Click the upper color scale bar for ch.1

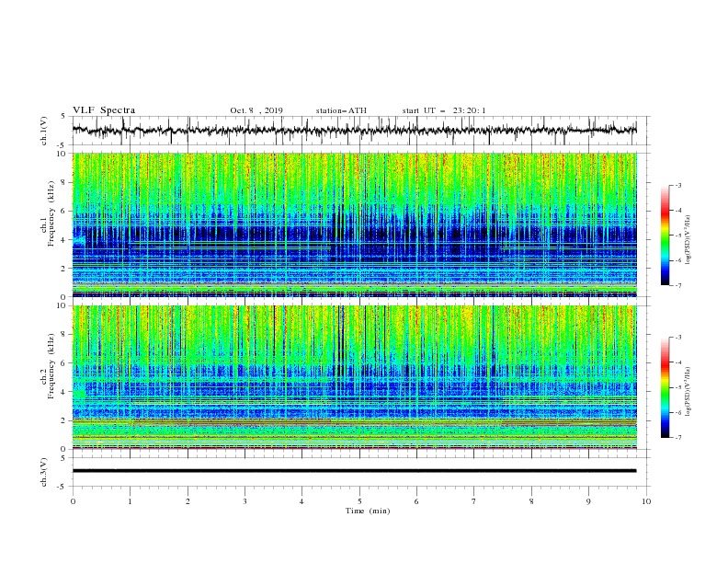665,236
